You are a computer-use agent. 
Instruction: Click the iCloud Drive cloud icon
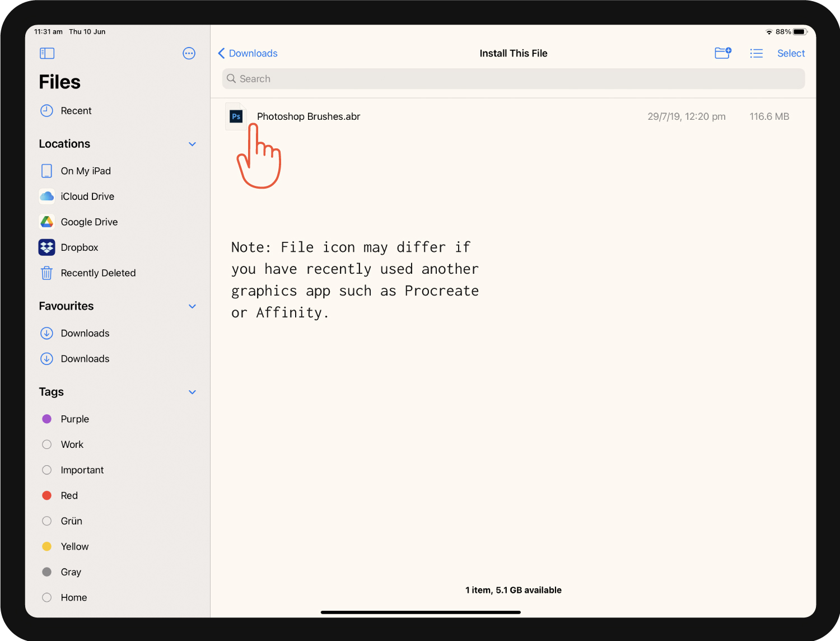[x=47, y=196]
